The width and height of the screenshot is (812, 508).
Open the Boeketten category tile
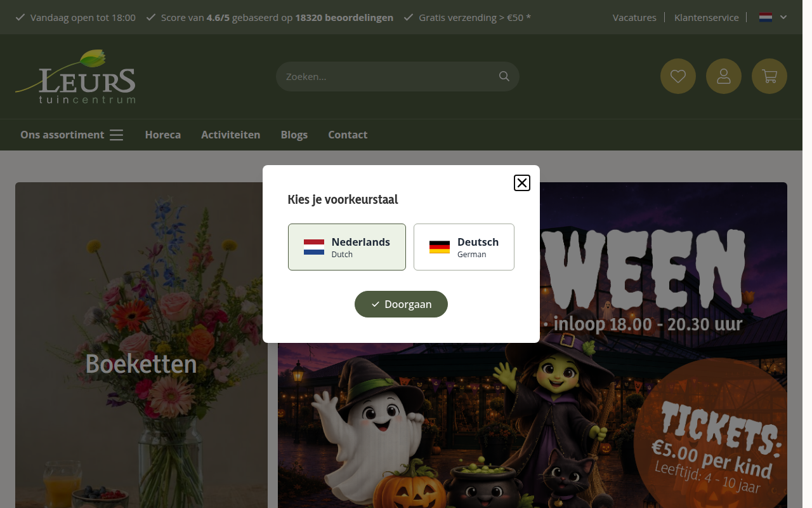[x=141, y=345]
